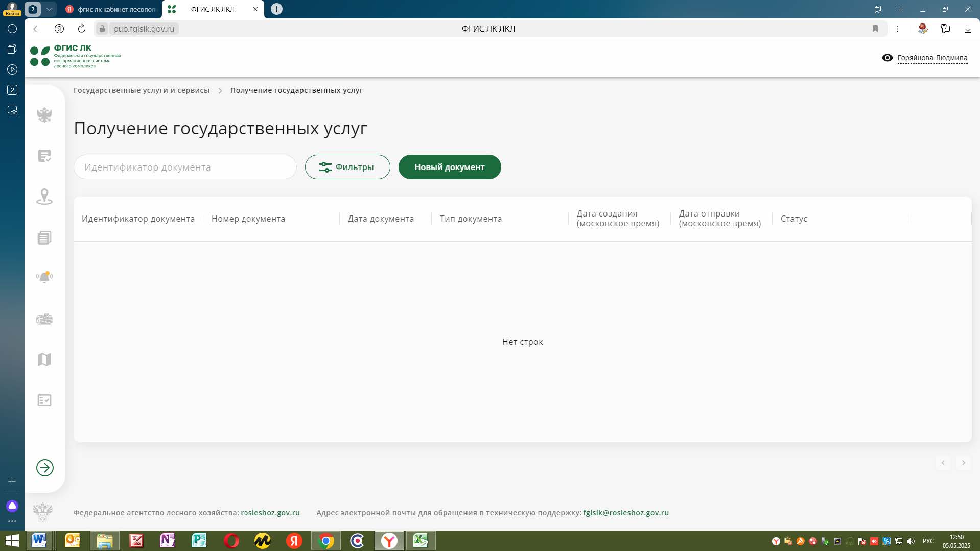The image size is (980, 551).
Task: Bookmark this page
Action: tap(875, 29)
